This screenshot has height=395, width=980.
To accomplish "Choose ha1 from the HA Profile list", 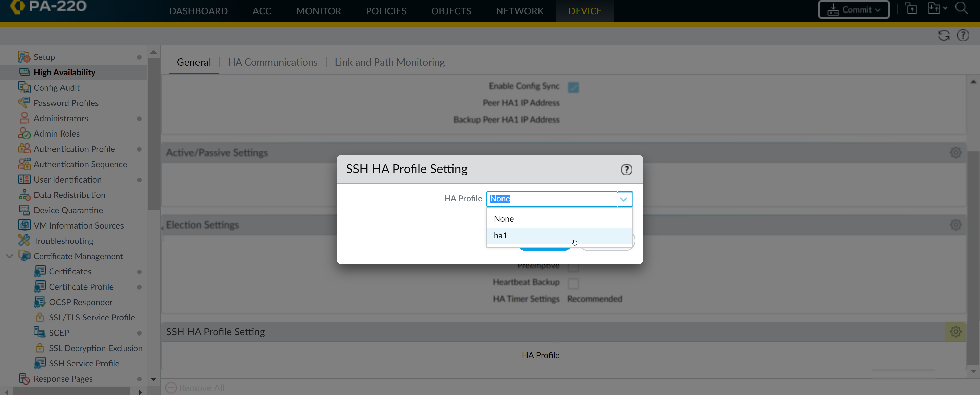I will pyautogui.click(x=501, y=236).
